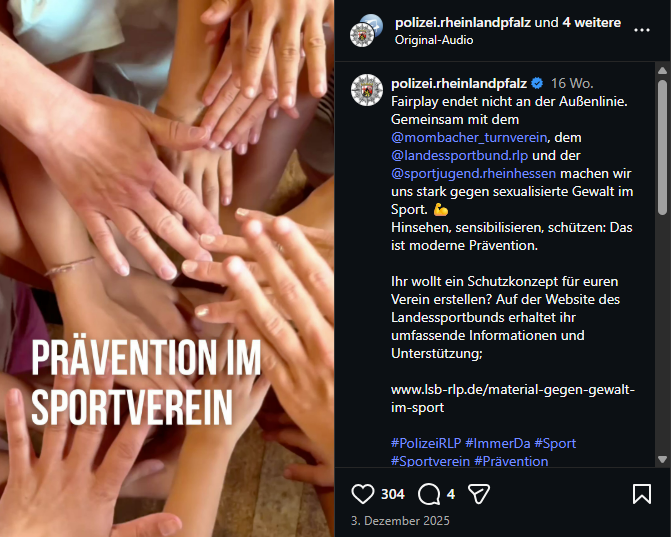Select the #ImmerDa hashtag

tap(498, 443)
